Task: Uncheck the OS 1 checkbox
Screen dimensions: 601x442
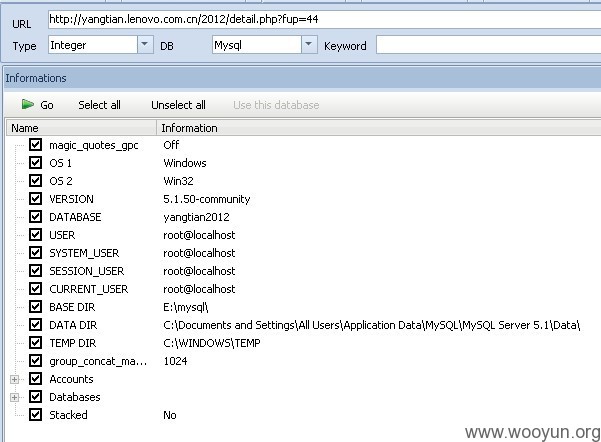Action: click(x=36, y=163)
